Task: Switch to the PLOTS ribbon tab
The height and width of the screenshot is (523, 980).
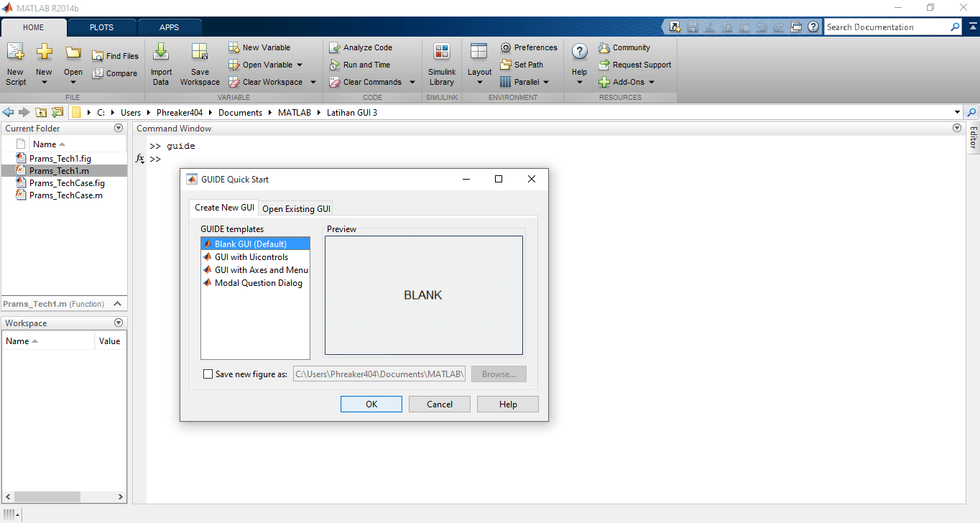Action: tap(101, 27)
